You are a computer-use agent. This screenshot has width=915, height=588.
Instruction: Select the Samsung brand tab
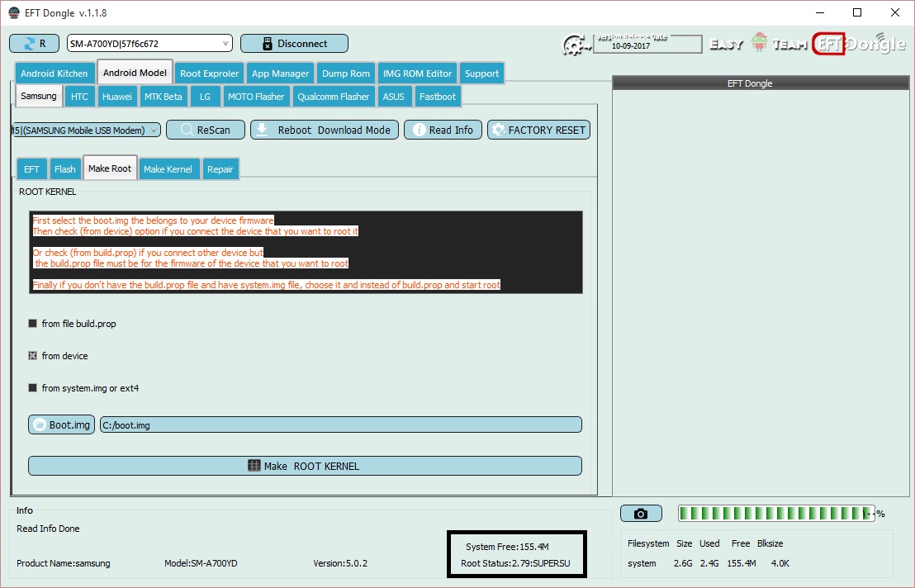tap(39, 96)
